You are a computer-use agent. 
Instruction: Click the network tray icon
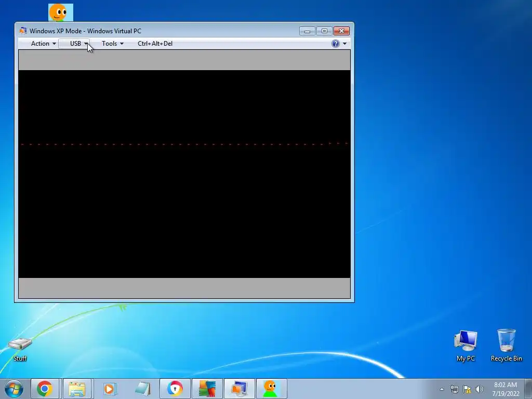point(454,389)
